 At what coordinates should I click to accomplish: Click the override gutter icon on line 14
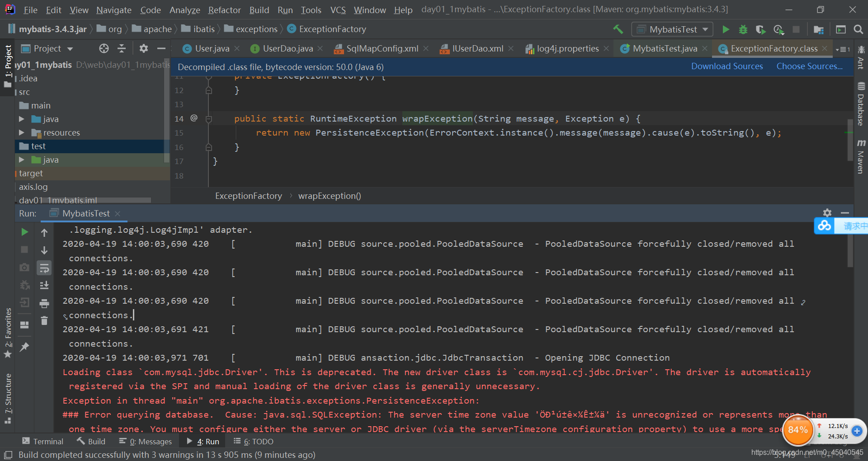(194, 118)
